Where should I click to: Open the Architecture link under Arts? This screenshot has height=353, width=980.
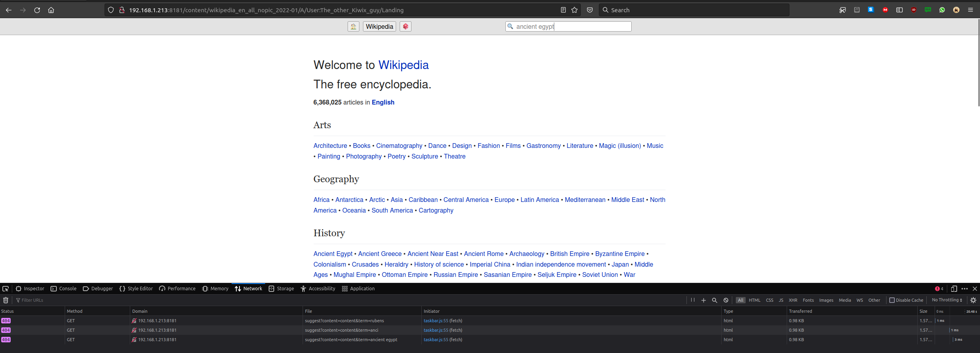[330, 146]
